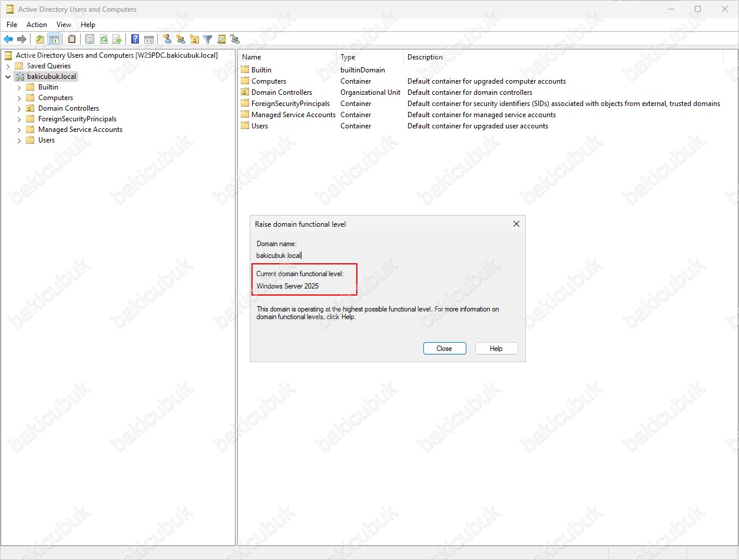The width and height of the screenshot is (739, 560).
Task: Expand the ForeignSecurityPrincipals tree node
Action: coord(19,119)
